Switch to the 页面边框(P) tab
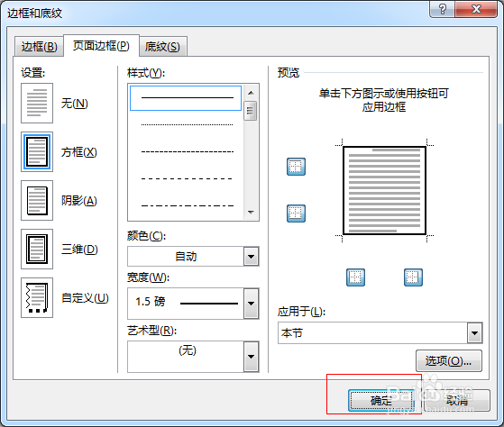Screen dimensions: 504x427 pos(101,46)
